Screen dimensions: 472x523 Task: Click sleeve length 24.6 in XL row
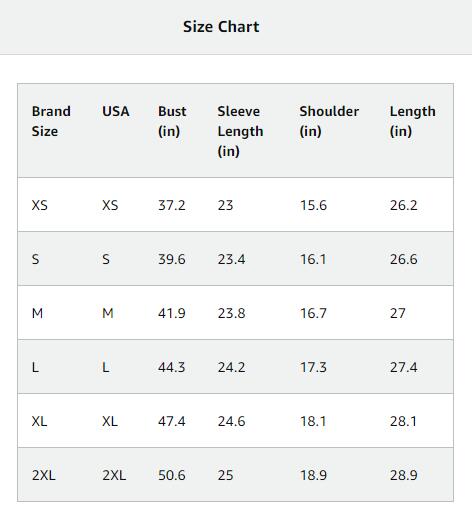pyautogui.click(x=231, y=421)
